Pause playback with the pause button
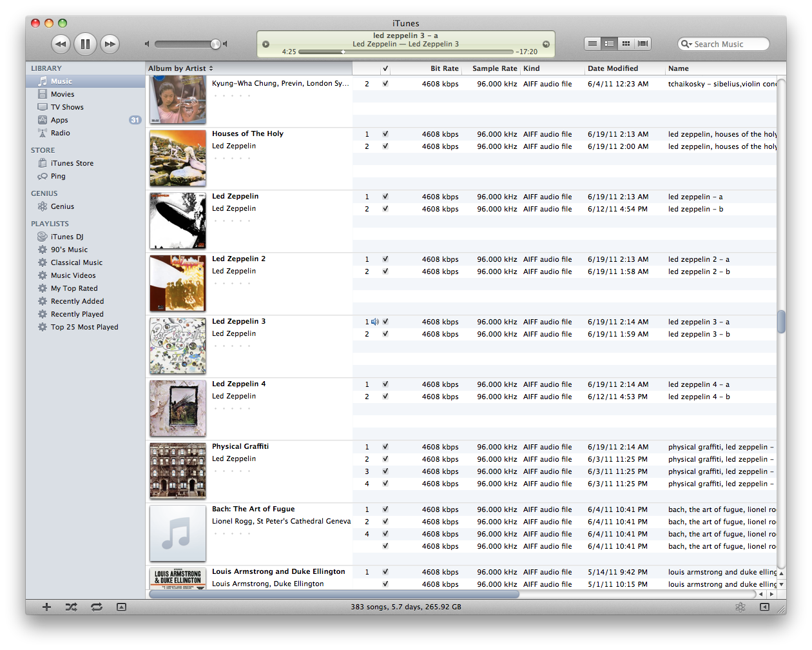 click(x=85, y=44)
